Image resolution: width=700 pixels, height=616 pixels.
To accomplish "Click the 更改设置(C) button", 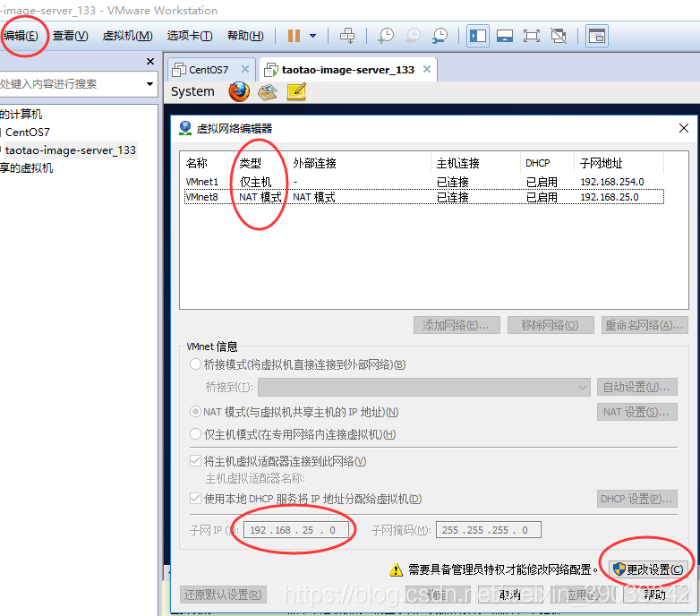I will pyautogui.click(x=648, y=569).
